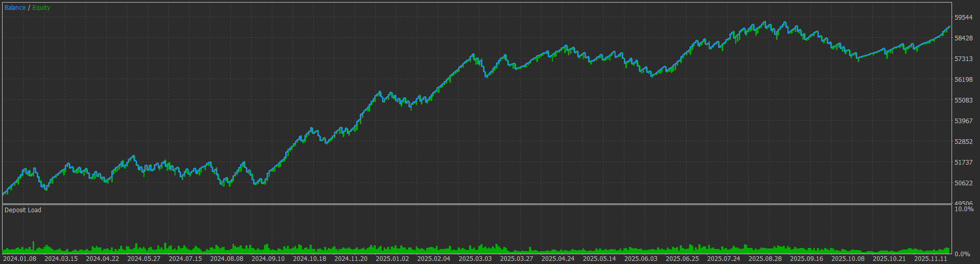Viewport: 980px width, 264px height.
Task: Click the 2024.04.22 date label
Action: coord(103,259)
